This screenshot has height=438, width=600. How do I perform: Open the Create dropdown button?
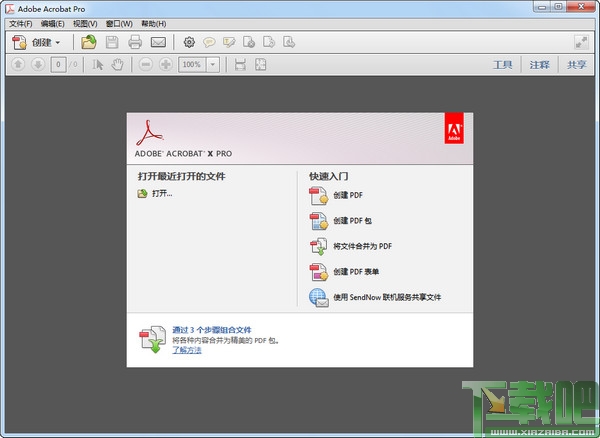[x=38, y=42]
